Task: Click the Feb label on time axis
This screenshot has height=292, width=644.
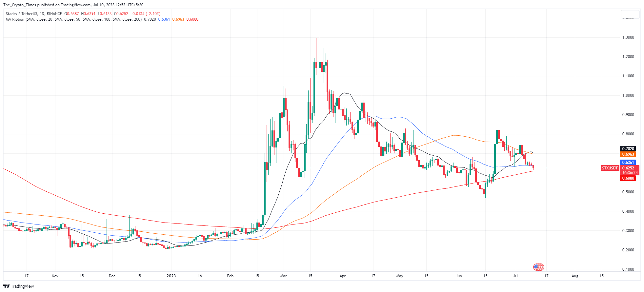Action: 230,276
